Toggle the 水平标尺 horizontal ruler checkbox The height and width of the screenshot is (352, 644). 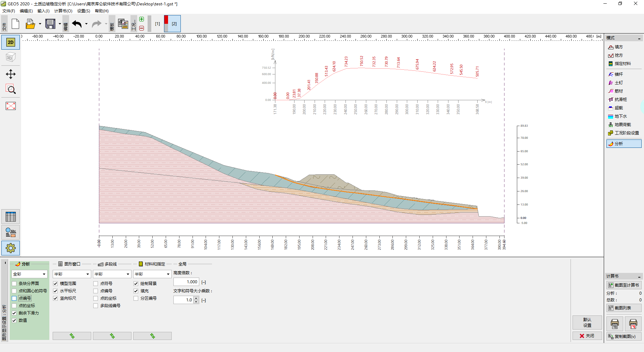coord(56,291)
